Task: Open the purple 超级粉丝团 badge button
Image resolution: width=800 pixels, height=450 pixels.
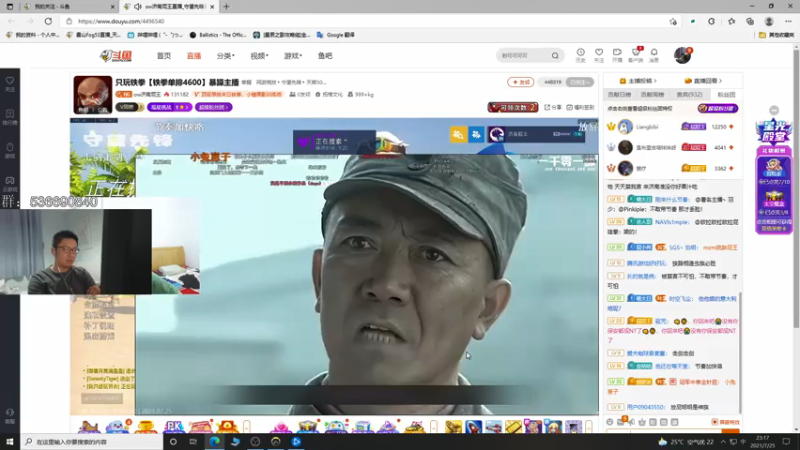Action: pos(213,107)
